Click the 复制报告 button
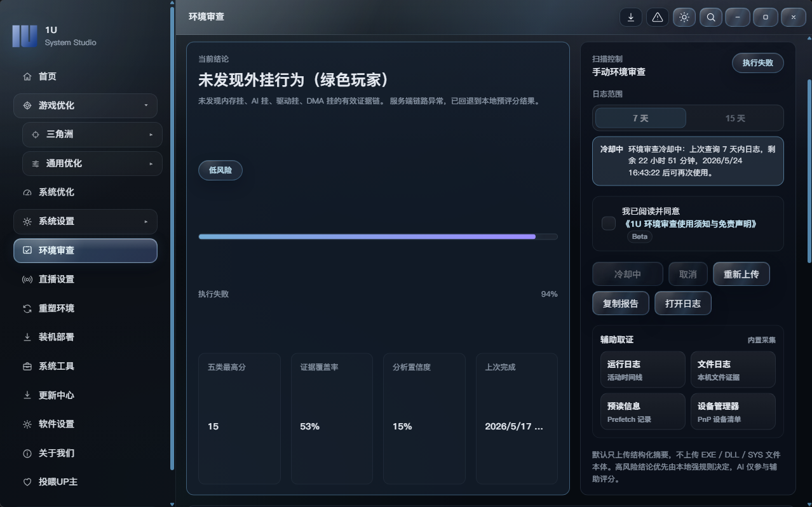Screen dimensions: 812x507 point(620,303)
